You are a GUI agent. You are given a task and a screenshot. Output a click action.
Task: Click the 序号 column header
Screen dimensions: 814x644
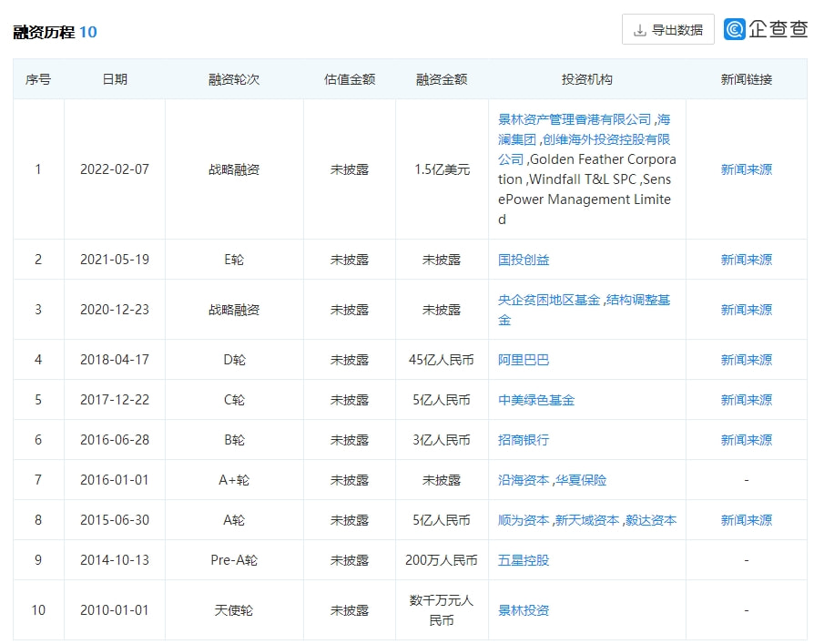38,79
